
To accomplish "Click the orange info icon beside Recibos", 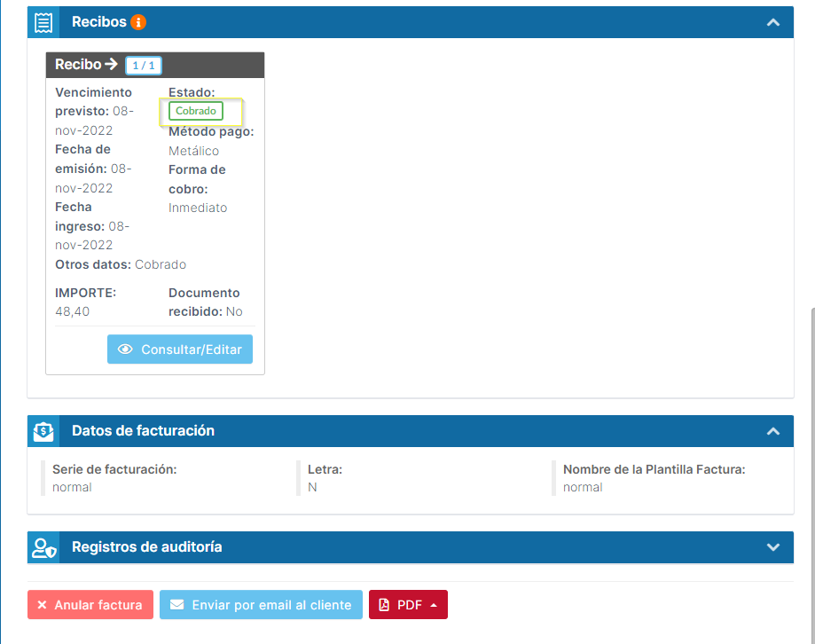I will coord(138,22).
